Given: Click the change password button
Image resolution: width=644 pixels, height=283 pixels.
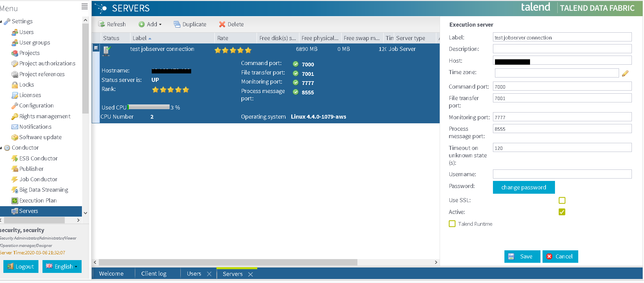Looking at the screenshot, I should pyautogui.click(x=523, y=187).
